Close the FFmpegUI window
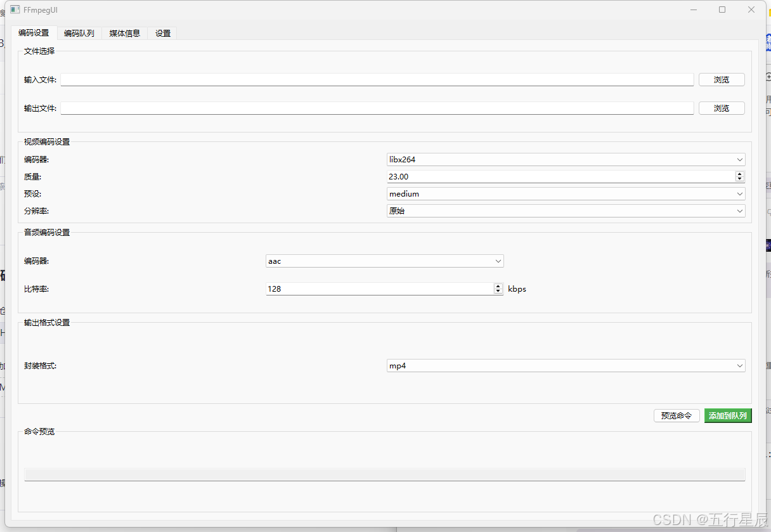Image resolution: width=771 pixels, height=532 pixels. click(751, 10)
